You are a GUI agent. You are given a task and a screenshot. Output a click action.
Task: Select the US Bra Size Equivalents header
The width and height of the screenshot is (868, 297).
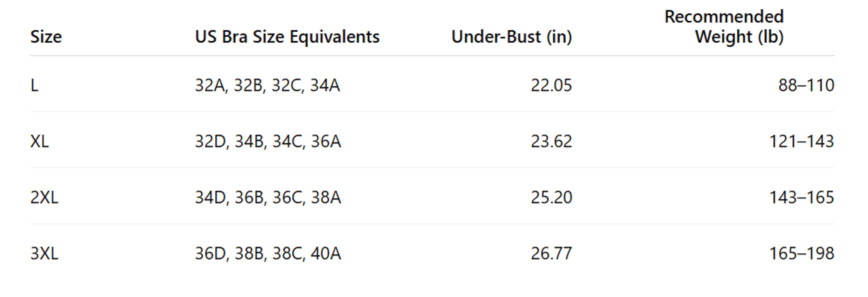coord(288,37)
